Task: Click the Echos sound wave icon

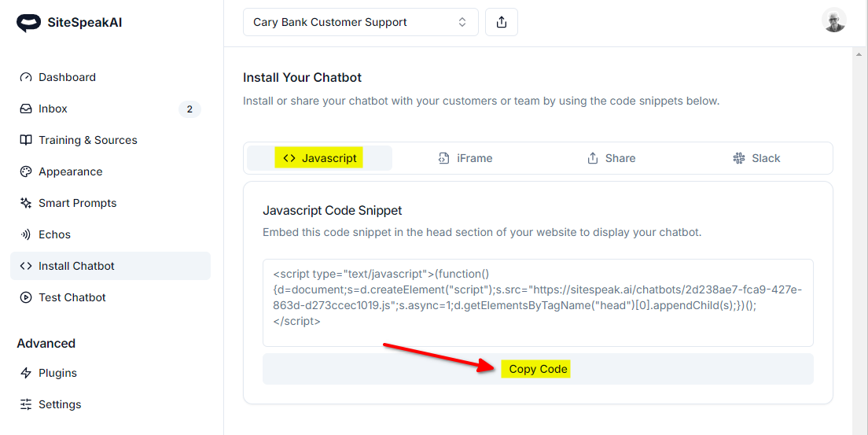Action: 26,234
